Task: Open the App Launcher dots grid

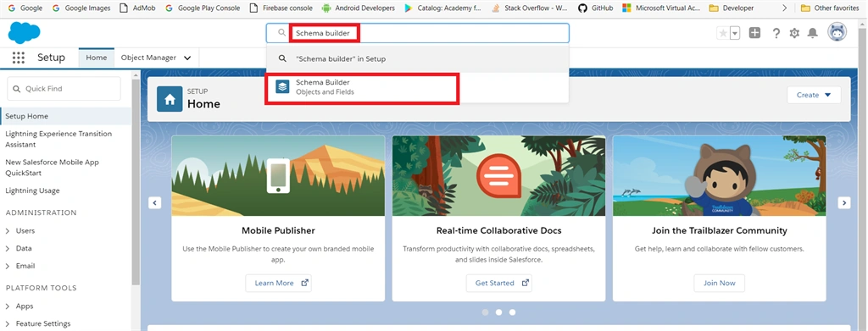Action: pyautogui.click(x=19, y=58)
